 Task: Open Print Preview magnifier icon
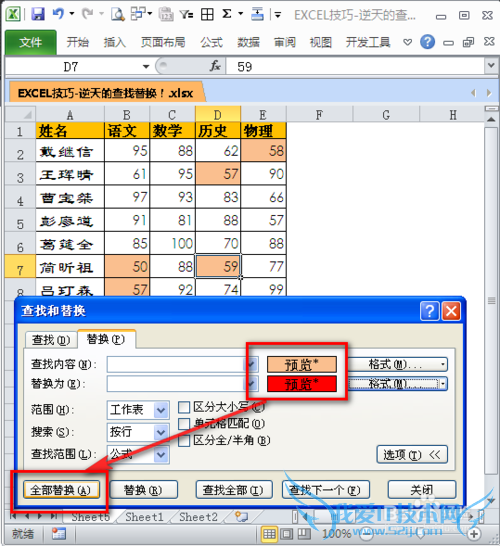click(118, 14)
